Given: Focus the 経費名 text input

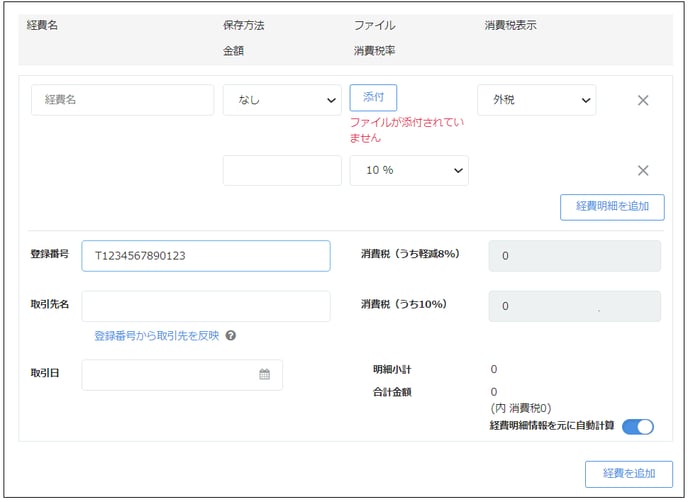Looking at the screenshot, I should 122,100.
